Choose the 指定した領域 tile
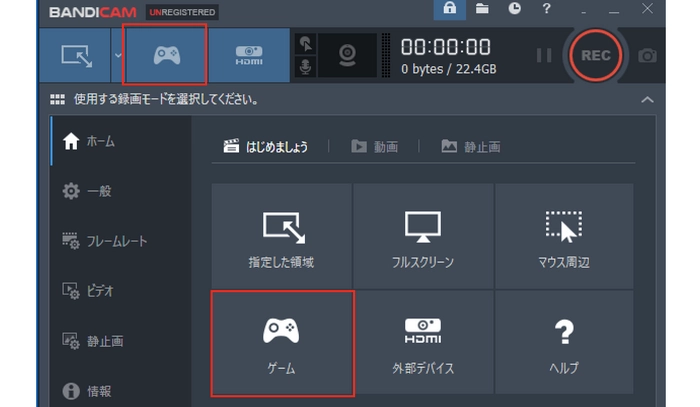This screenshot has height=407, width=700. pyautogui.click(x=282, y=236)
